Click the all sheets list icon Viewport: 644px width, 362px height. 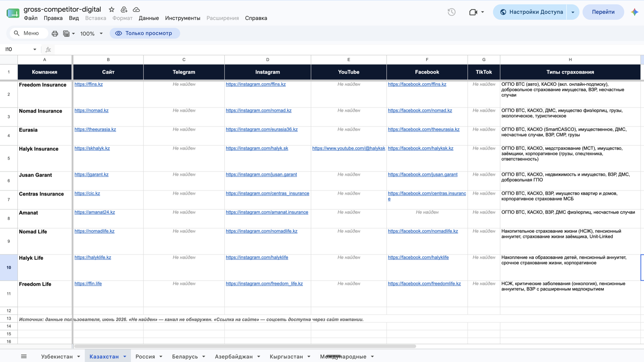(x=24, y=356)
